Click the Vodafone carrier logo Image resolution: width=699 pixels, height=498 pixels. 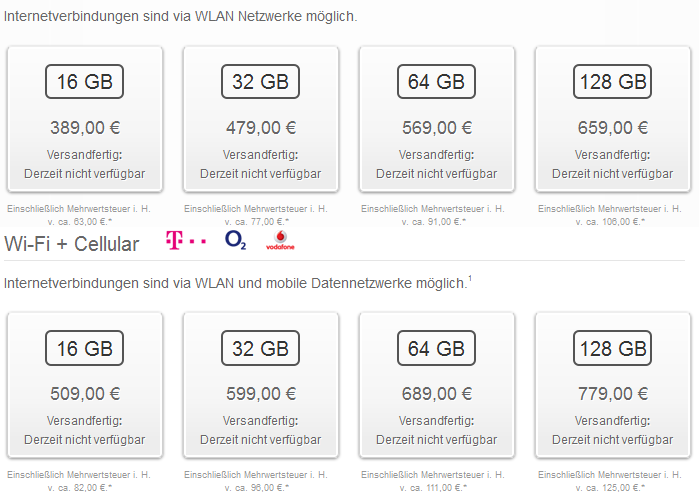(x=280, y=240)
